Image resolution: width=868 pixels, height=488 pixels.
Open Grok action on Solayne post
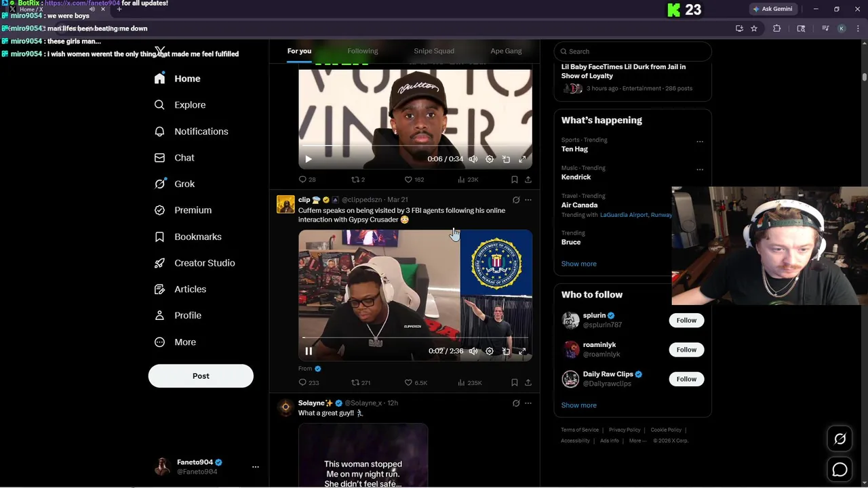(x=516, y=403)
